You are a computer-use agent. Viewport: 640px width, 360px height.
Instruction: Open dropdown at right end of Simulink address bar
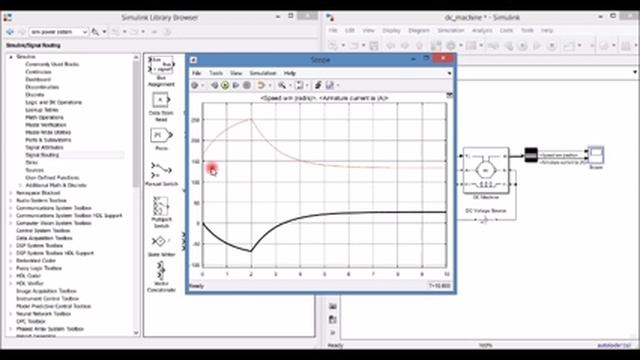click(635, 72)
